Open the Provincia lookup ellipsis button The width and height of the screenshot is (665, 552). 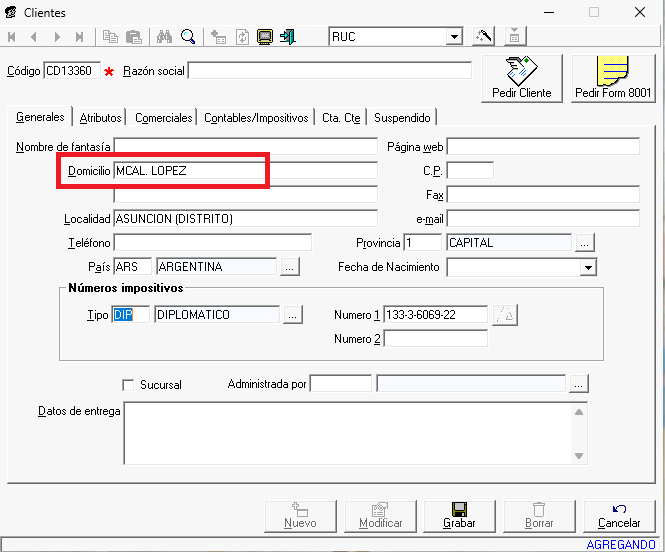pyautogui.click(x=585, y=242)
